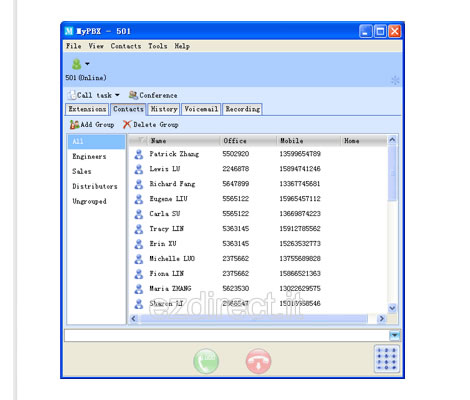Click the horizontal scroll right arrow
This screenshot has width=470, height=400.
382,319
